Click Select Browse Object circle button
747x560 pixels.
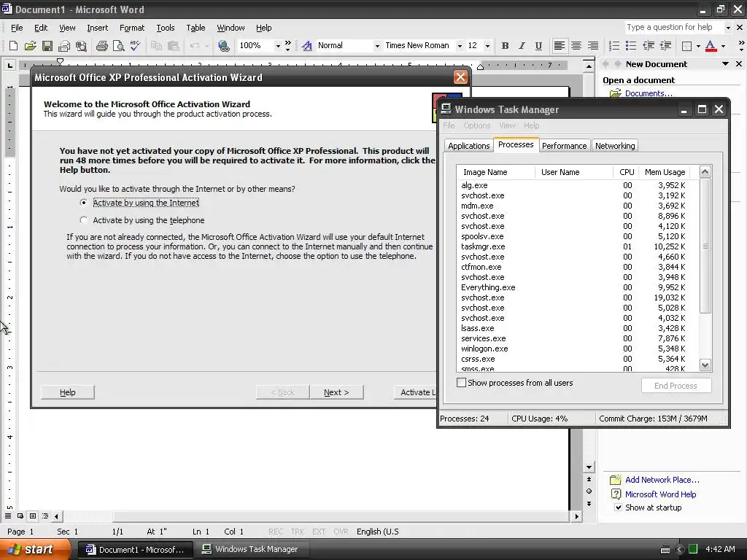coord(589,491)
